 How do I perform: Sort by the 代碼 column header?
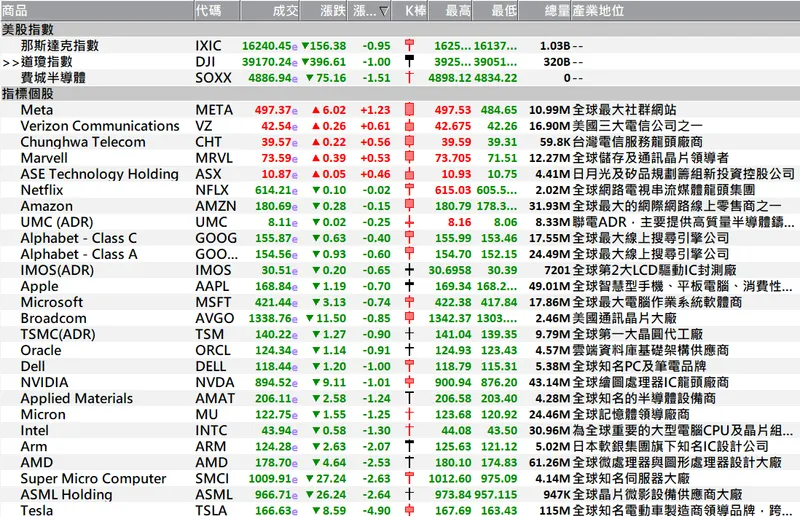click(217, 11)
